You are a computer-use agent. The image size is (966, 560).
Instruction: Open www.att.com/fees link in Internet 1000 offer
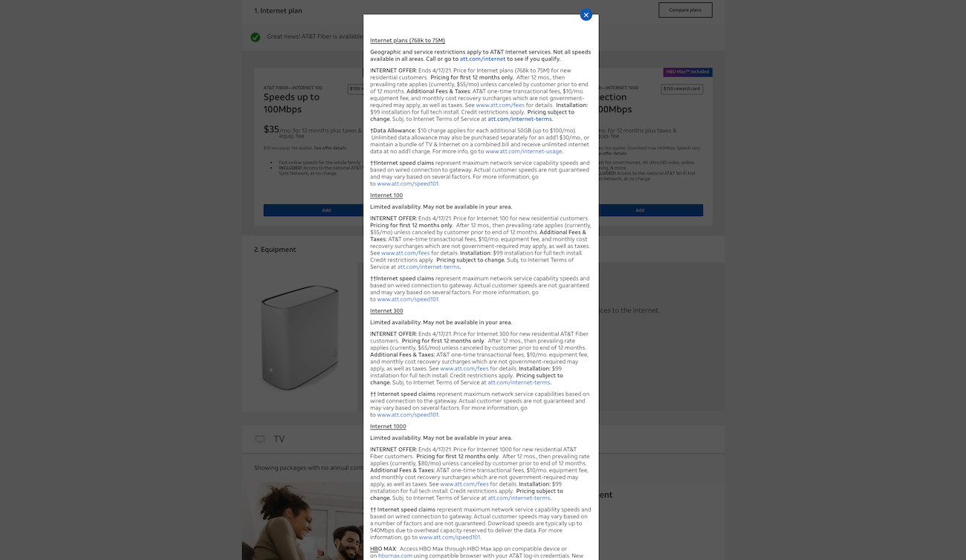click(x=464, y=484)
